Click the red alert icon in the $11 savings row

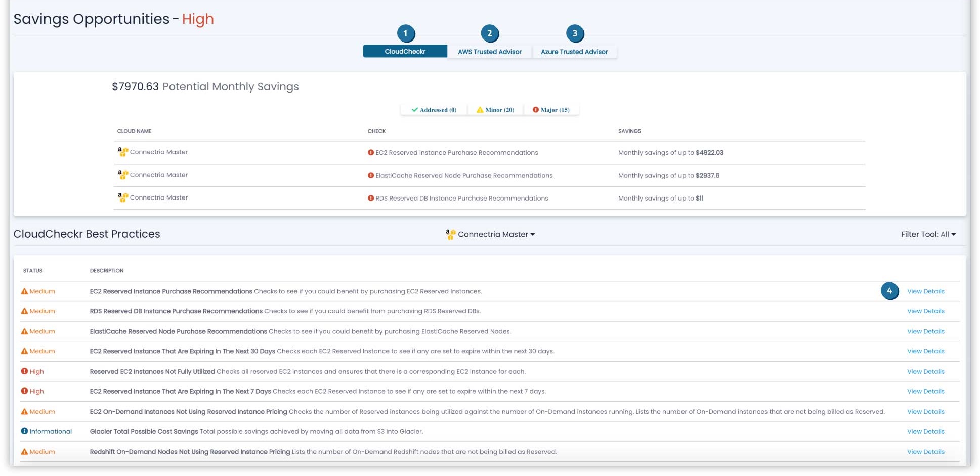tap(371, 198)
